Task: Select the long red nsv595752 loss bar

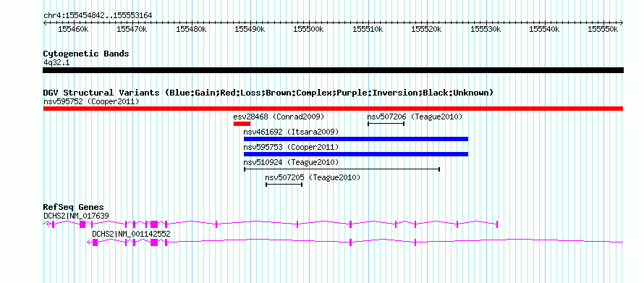Action: tap(333, 109)
